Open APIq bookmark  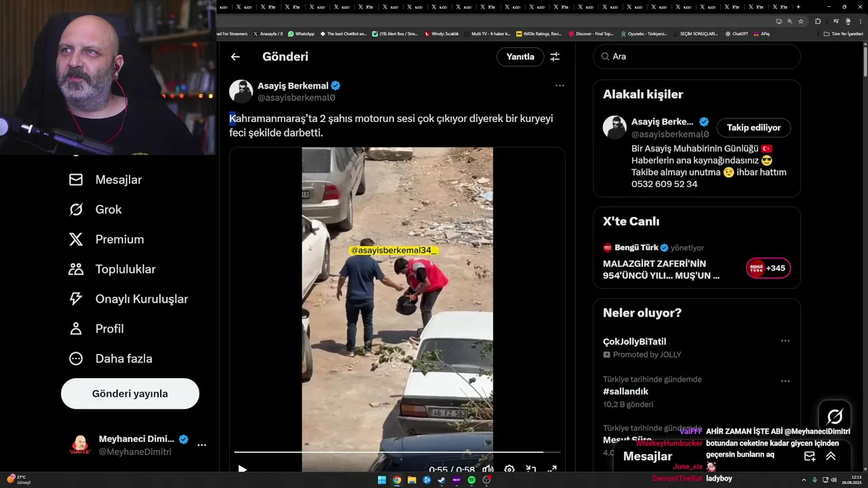coord(762,34)
